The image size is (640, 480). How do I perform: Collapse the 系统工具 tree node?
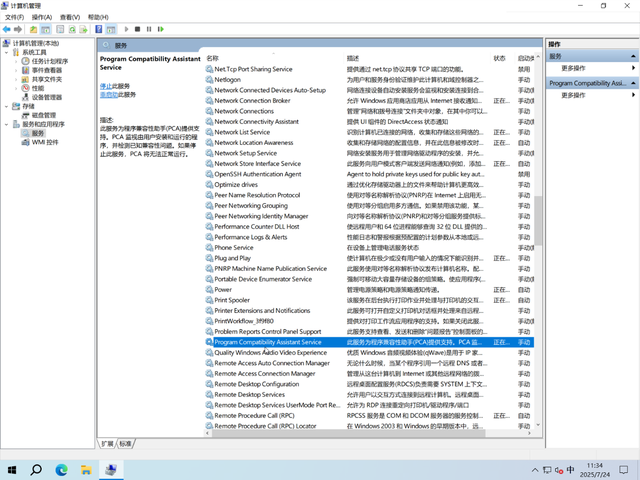(6, 52)
